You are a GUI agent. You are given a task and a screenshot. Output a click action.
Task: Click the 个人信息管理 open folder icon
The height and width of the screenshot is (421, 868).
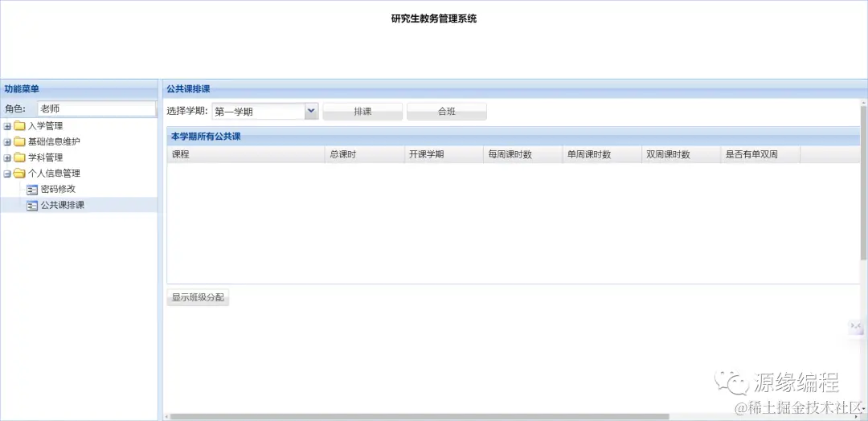[x=19, y=174]
